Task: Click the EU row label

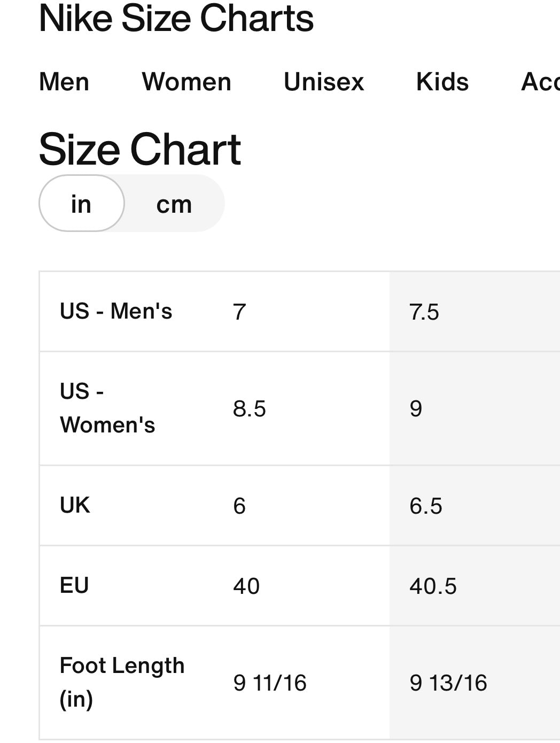Action: pyautogui.click(x=74, y=585)
